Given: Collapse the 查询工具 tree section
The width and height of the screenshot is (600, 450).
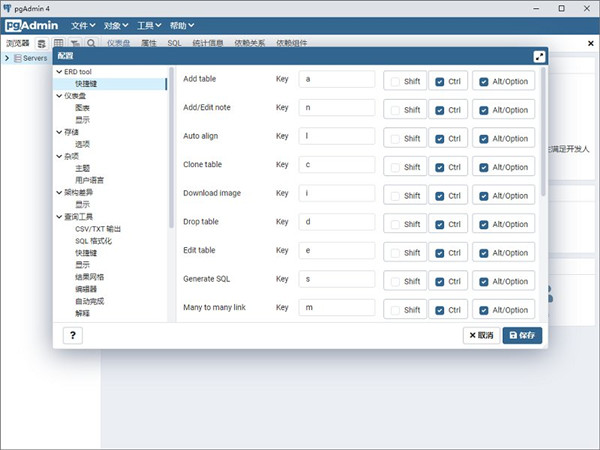Looking at the screenshot, I should pos(59,217).
